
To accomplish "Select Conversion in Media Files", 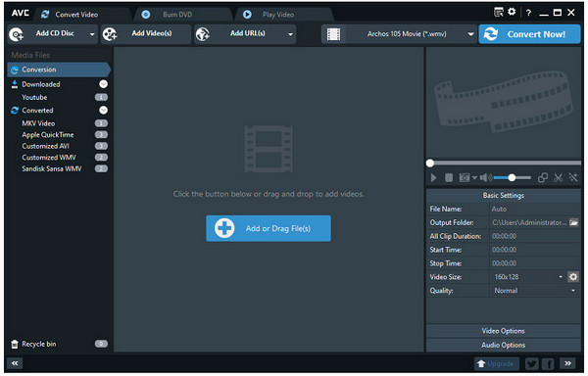I will [59, 70].
